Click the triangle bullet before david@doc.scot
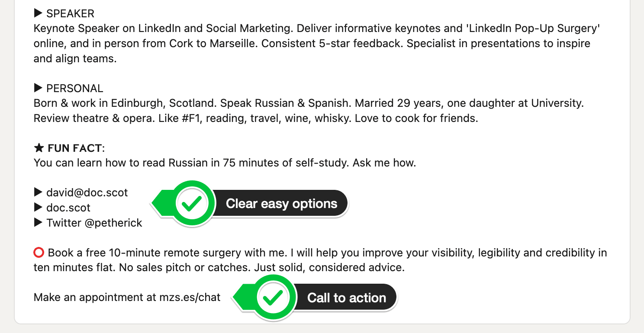This screenshot has height=333, width=644. point(39,192)
